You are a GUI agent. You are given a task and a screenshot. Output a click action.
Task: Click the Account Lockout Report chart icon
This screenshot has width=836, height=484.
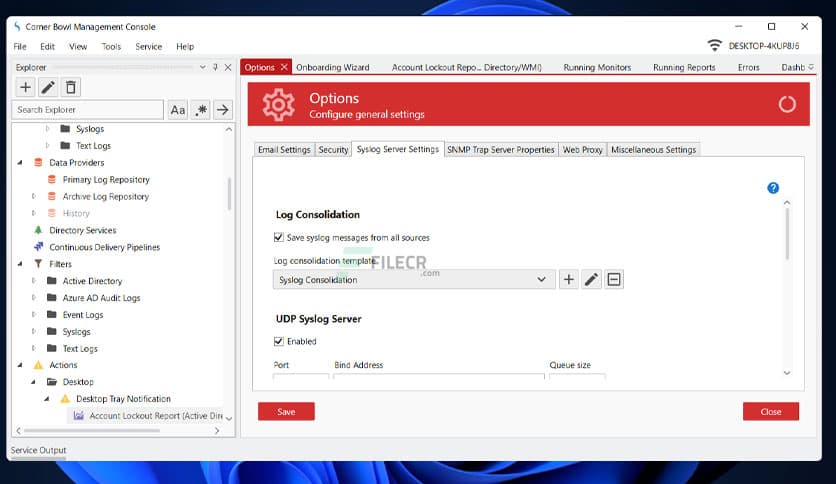(x=78, y=415)
